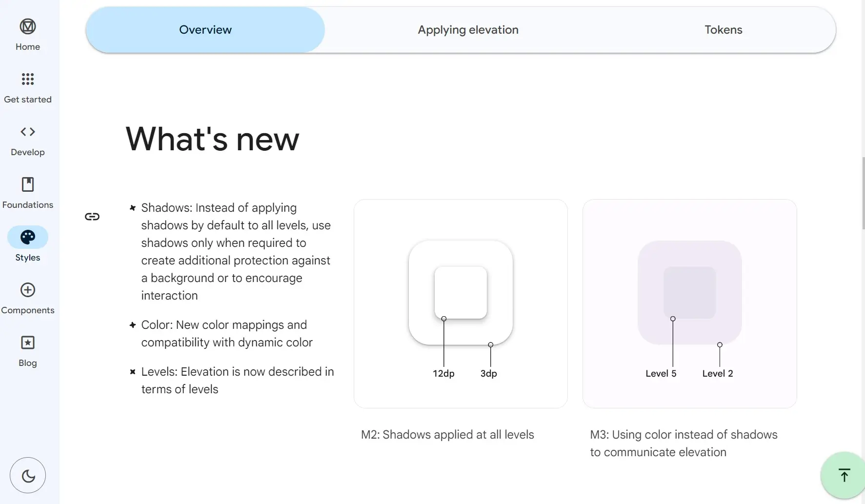Open Develop section with code brackets icon
The width and height of the screenshot is (865, 504).
pyautogui.click(x=28, y=132)
